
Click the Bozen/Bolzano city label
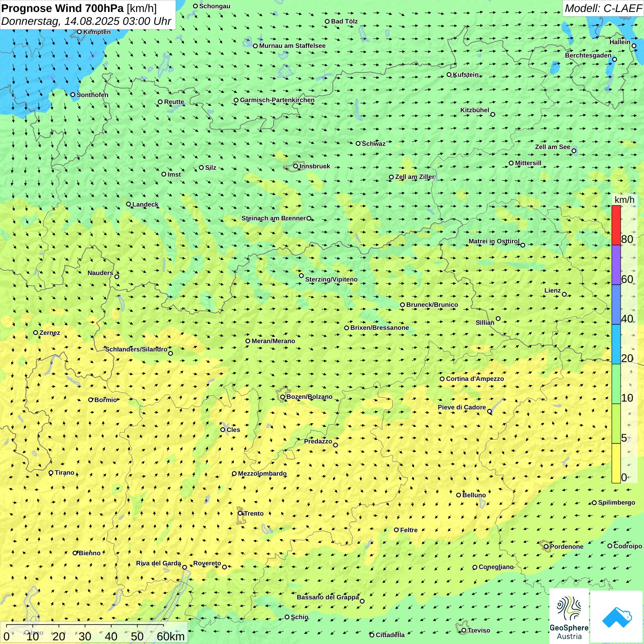click(309, 397)
